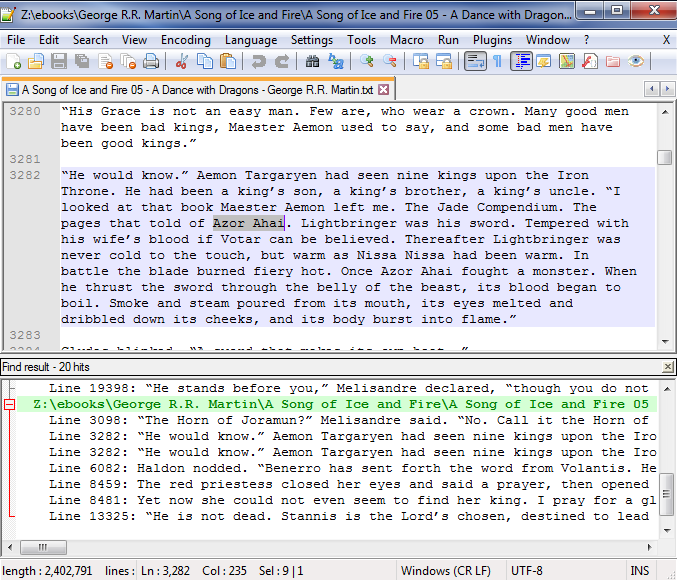Open the Run menu

coord(448,40)
